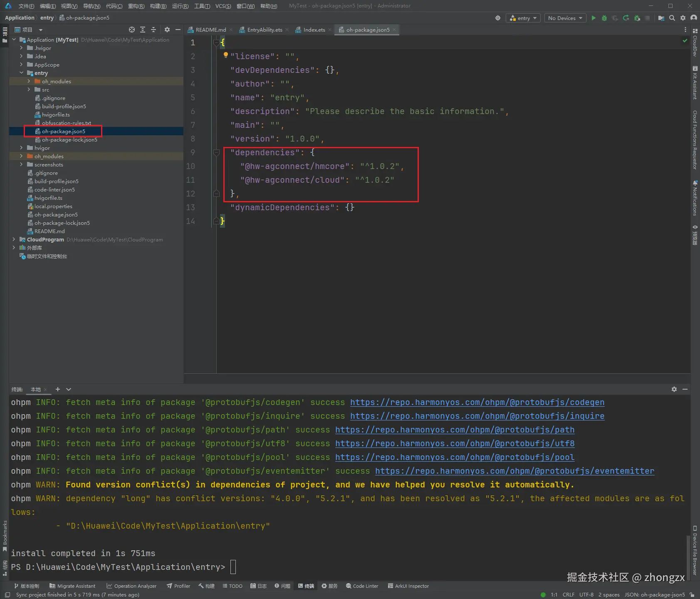
Task: Open terminal panel settings gear
Action: (674, 389)
